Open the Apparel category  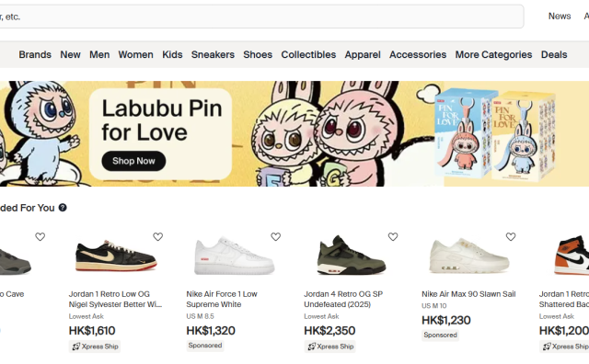tap(363, 55)
